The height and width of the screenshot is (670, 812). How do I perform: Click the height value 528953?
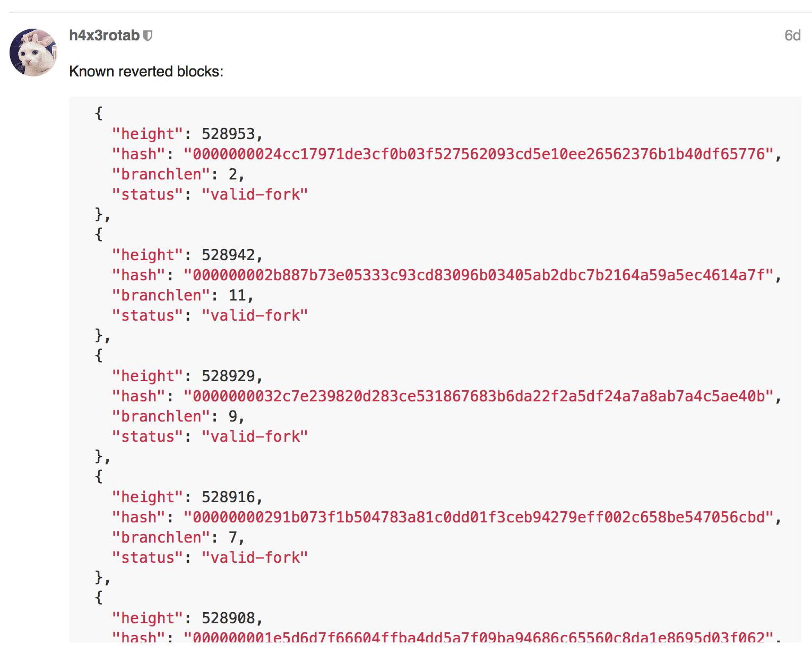click(x=228, y=134)
